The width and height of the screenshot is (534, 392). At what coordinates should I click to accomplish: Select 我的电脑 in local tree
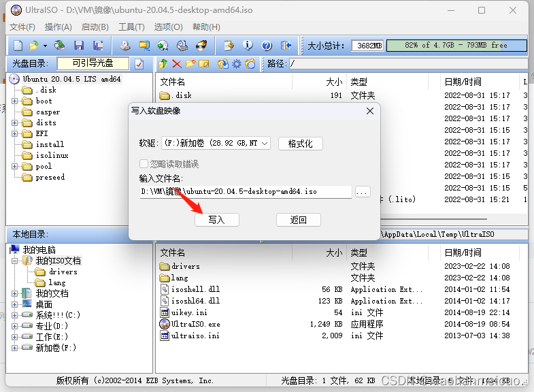point(39,250)
